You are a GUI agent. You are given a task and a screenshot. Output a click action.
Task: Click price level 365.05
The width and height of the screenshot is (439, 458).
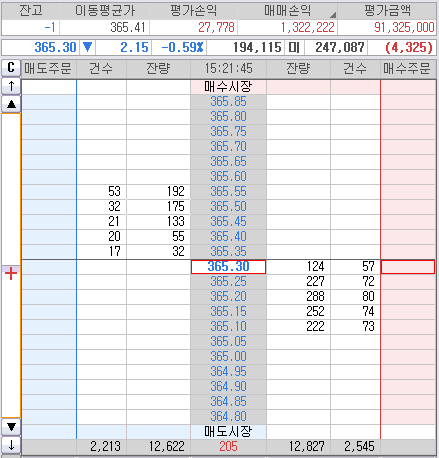pos(228,342)
